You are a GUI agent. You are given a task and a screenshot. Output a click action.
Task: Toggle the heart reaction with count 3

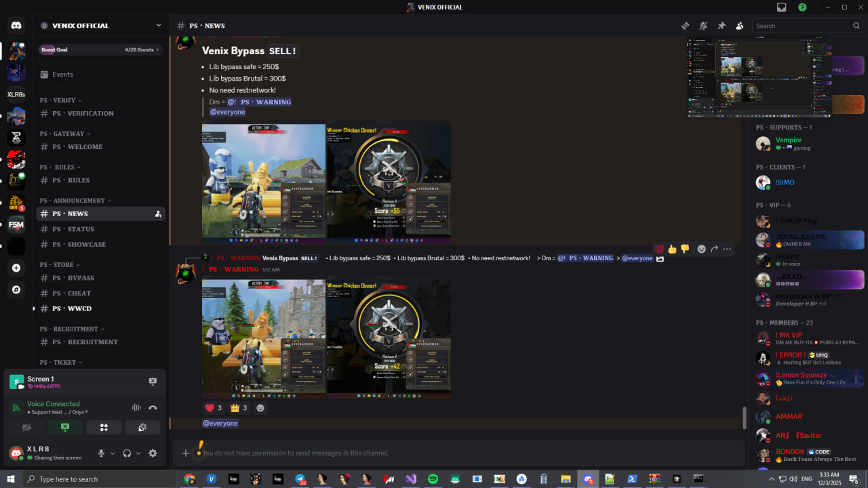tap(214, 408)
